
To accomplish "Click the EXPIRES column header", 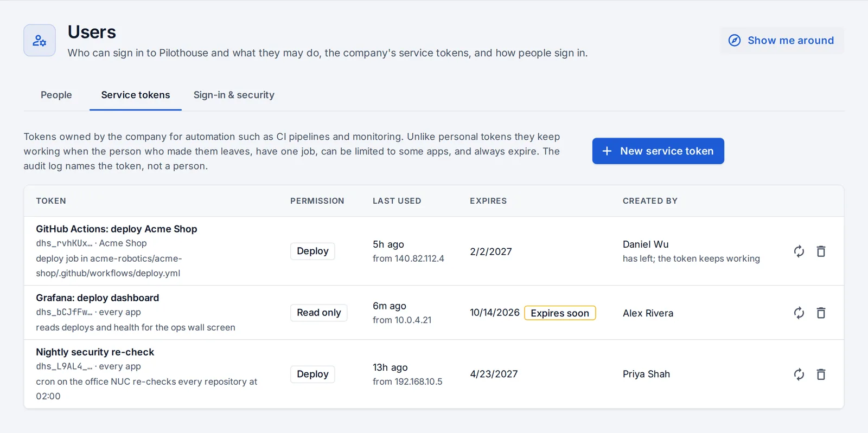I will [488, 201].
